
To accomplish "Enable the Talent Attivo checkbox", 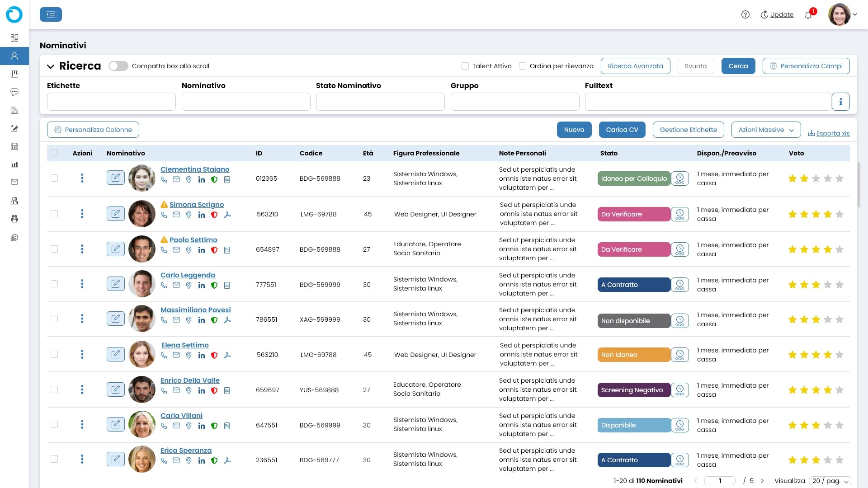I will pos(465,66).
